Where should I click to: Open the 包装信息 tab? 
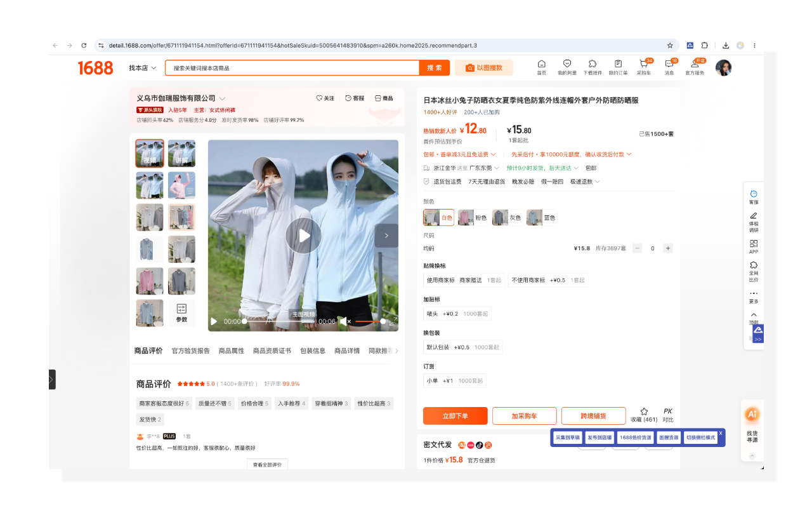pyautogui.click(x=313, y=351)
